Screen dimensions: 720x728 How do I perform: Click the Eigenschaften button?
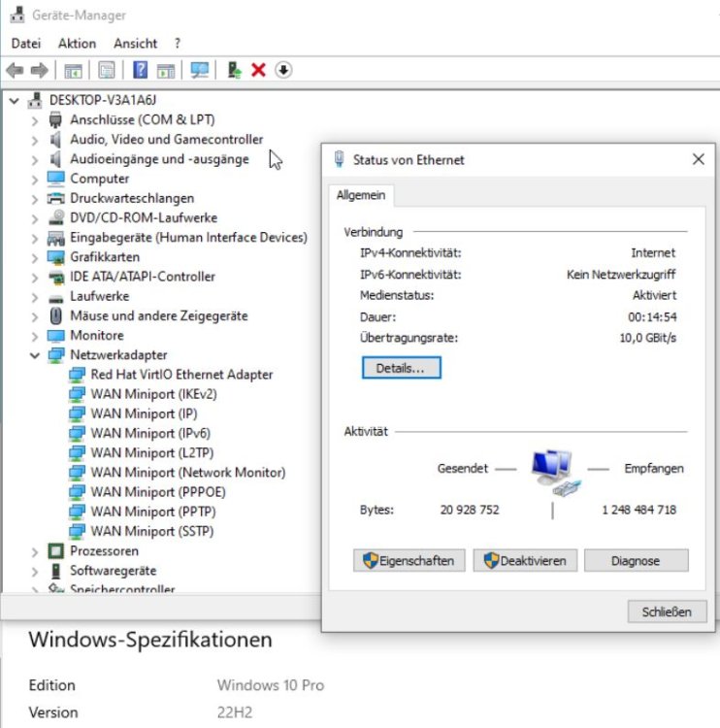tap(409, 560)
